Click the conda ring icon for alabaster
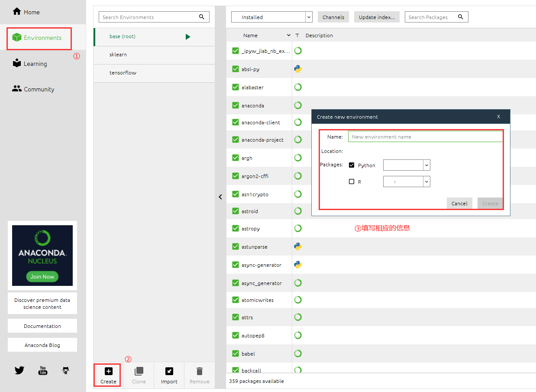The image size is (536, 392). coord(298,87)
